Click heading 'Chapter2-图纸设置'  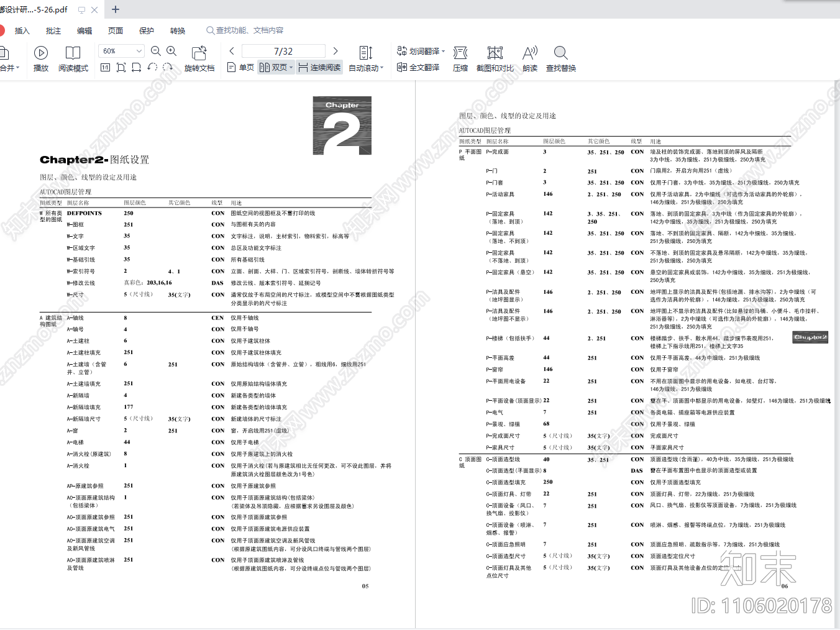click(94, 160)
